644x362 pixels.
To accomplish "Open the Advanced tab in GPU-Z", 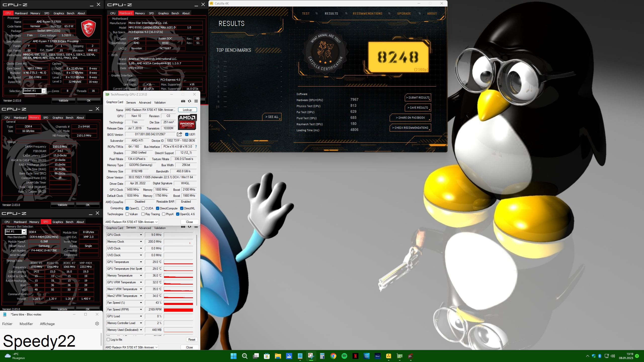I will [145, 102].
